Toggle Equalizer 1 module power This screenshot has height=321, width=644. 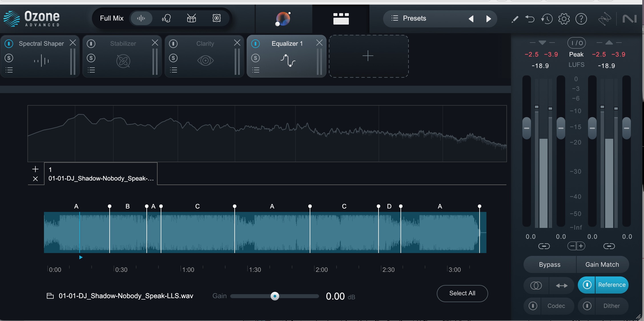255,44
